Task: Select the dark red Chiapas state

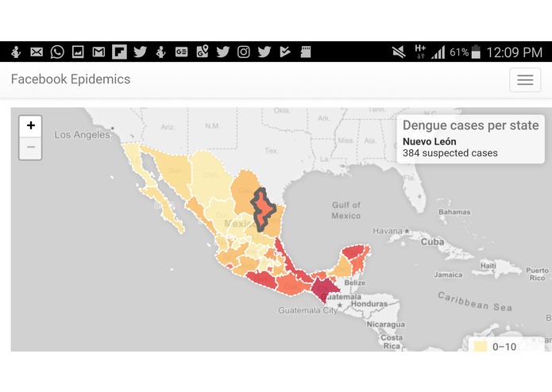Action: tap(324, 288)
